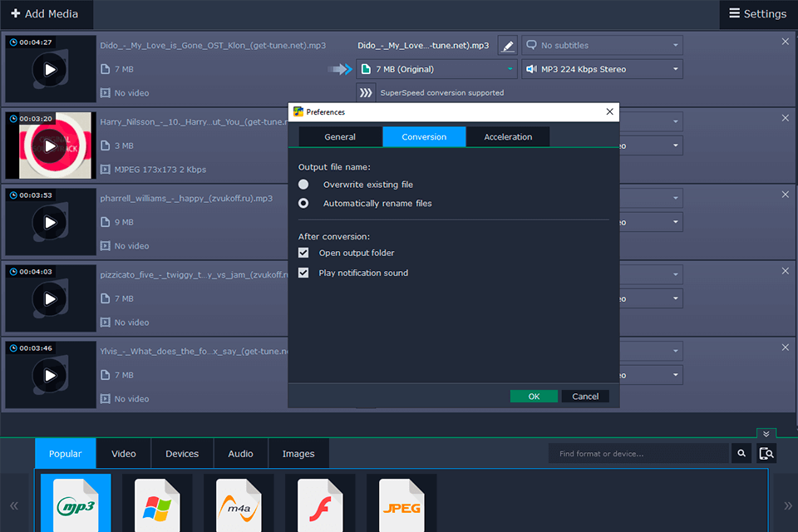This screenshot has height=532, width=798.
Task: Select the M4A format icon
Action: coord(239,503)
